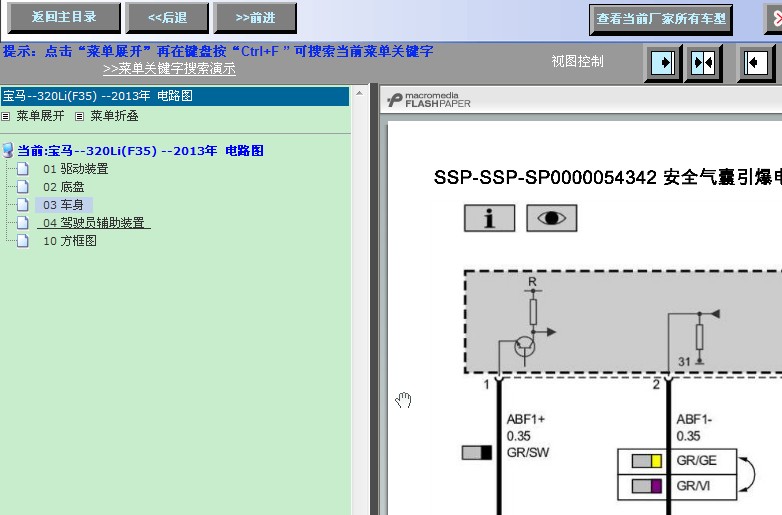This screenshot has height=515, width=782.
Task: Click the GR/GE gray-yellow wire color swatch
Action: 646,461
